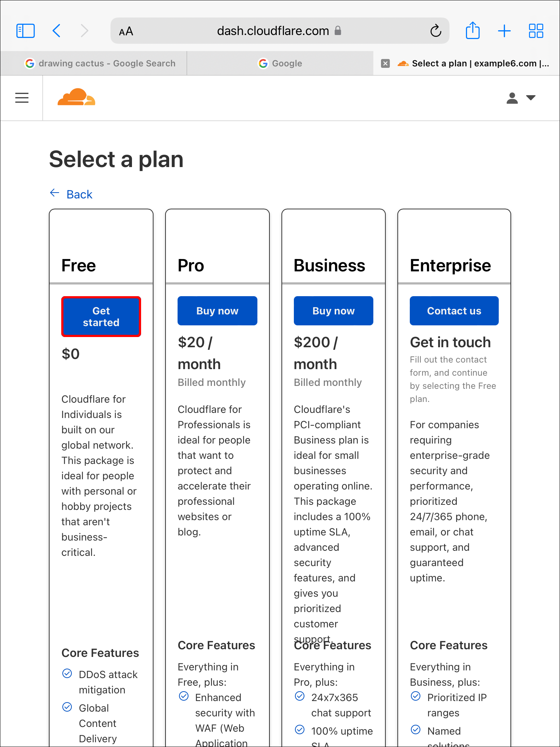
Task: Tap the dash.cloudflare.com address field
Action: point(273,31)
